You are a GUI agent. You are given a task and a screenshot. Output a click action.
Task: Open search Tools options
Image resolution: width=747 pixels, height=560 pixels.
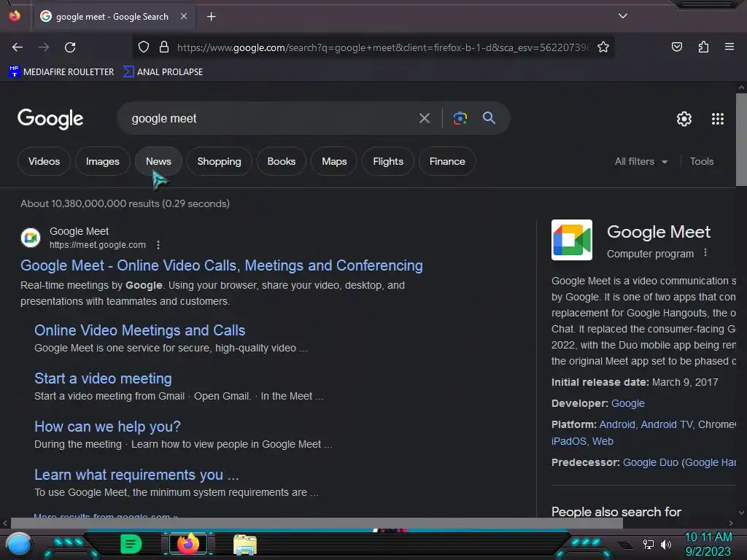pos(701,161)
